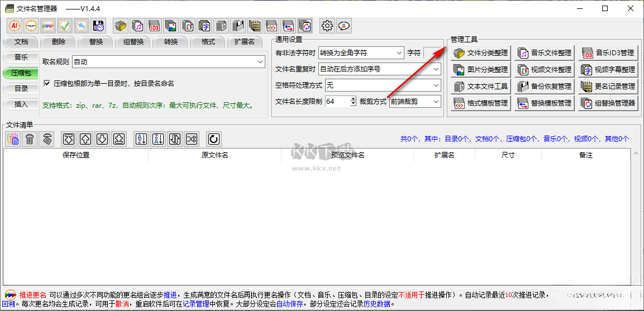
Task: Select the 目录 side option
Action: coord(21,88)
